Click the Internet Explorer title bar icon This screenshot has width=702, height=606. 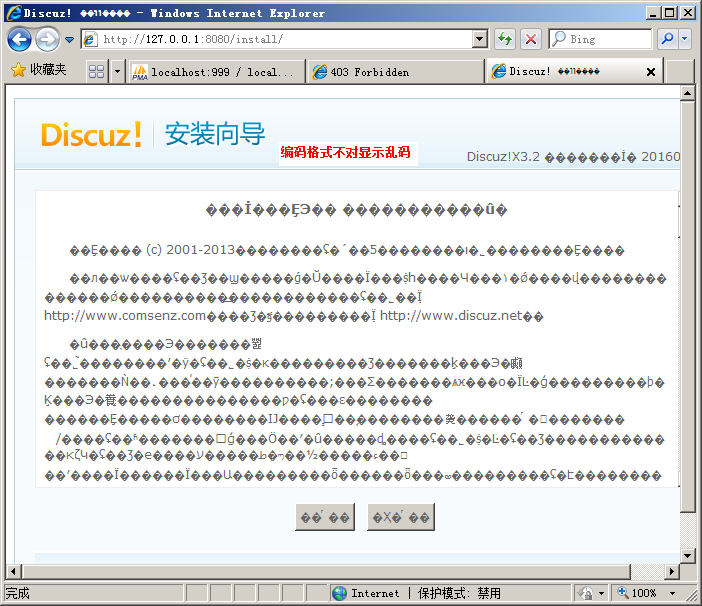tap(13, 13)
